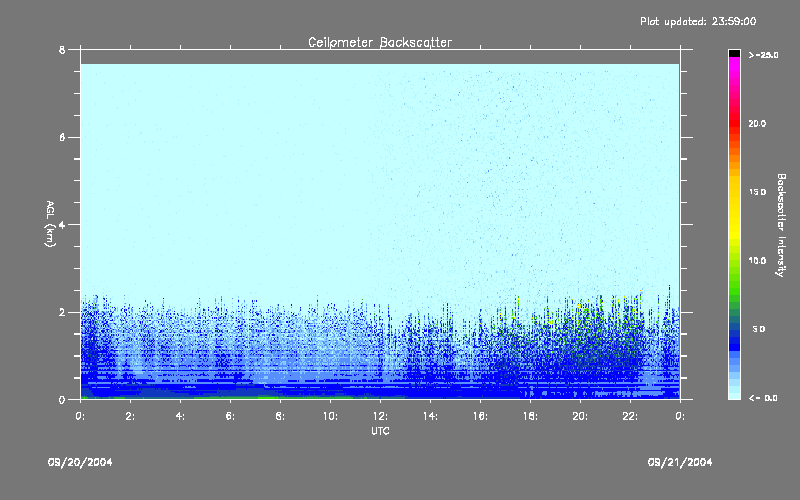Viewport: 800px width, 500px height.
Task: Click the colorbar 20.0 value label
Action: pos(757,123)
